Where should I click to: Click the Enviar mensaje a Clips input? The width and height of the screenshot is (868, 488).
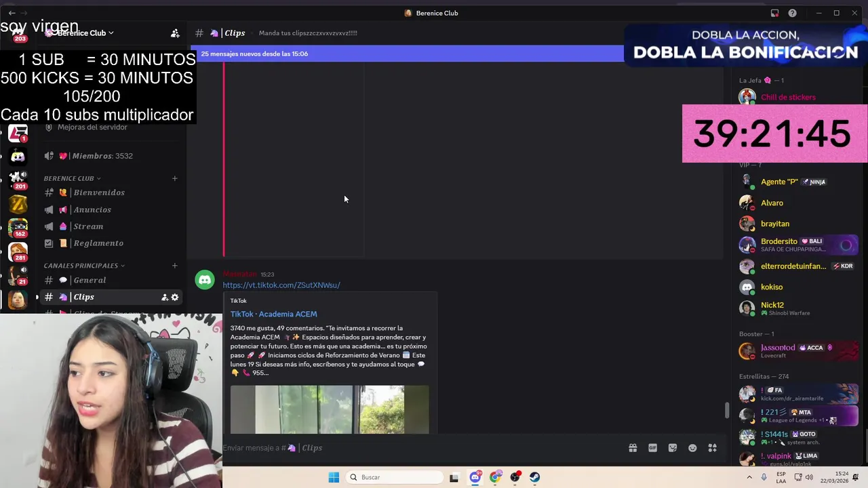(420, 448)
